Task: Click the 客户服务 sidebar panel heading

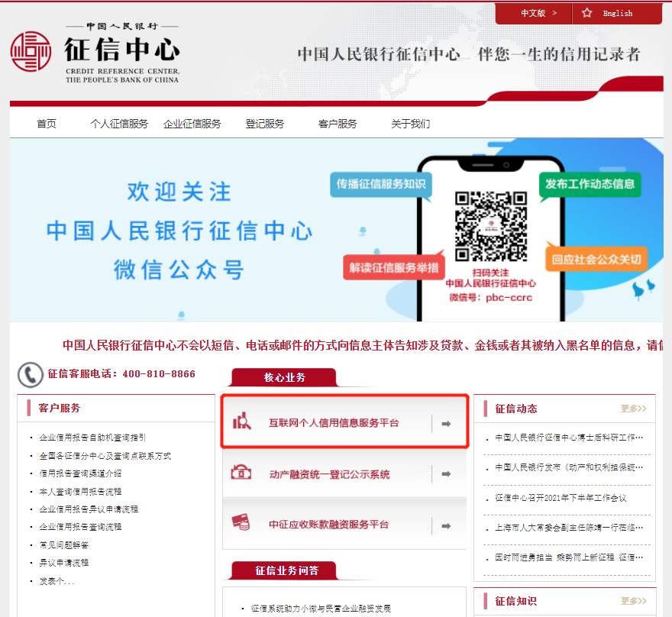Action: point(59,408)
